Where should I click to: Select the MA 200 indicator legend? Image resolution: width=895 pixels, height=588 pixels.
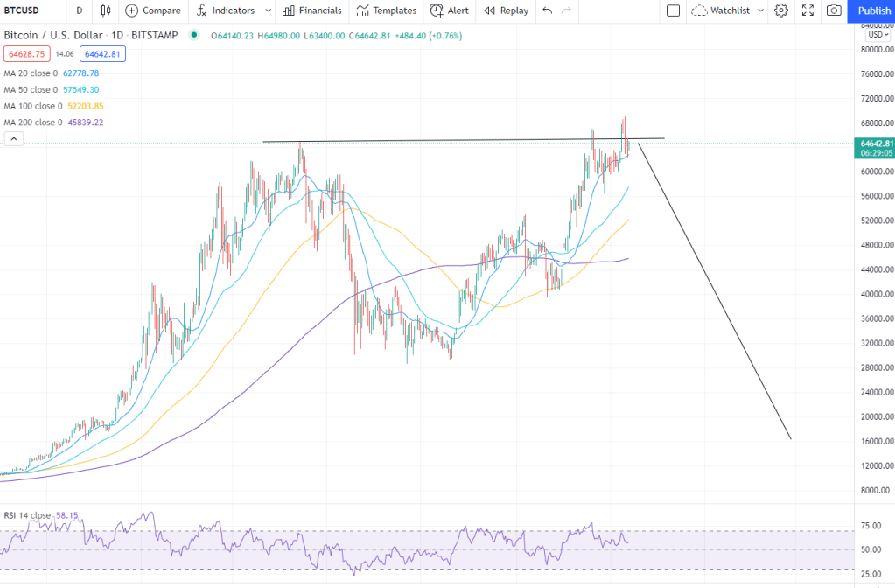click(x=31, y=122)
